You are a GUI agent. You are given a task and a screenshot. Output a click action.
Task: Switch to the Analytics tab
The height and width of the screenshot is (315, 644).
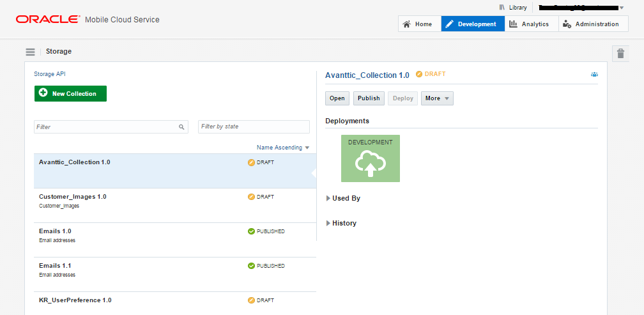[x=530, y=24]
